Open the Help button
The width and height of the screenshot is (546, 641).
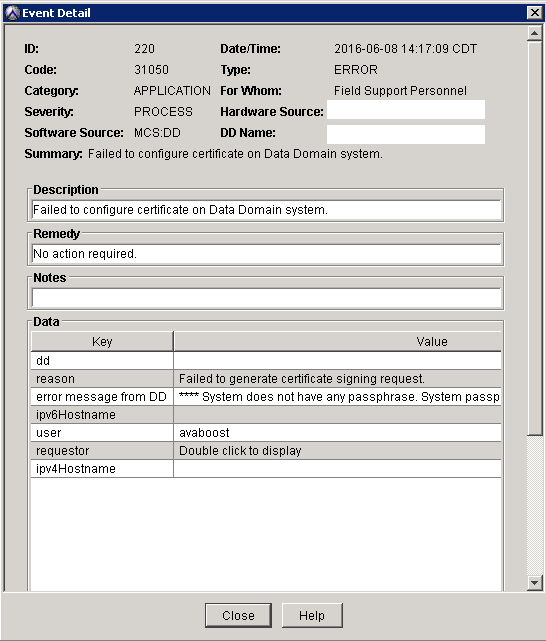coord(312,615)
